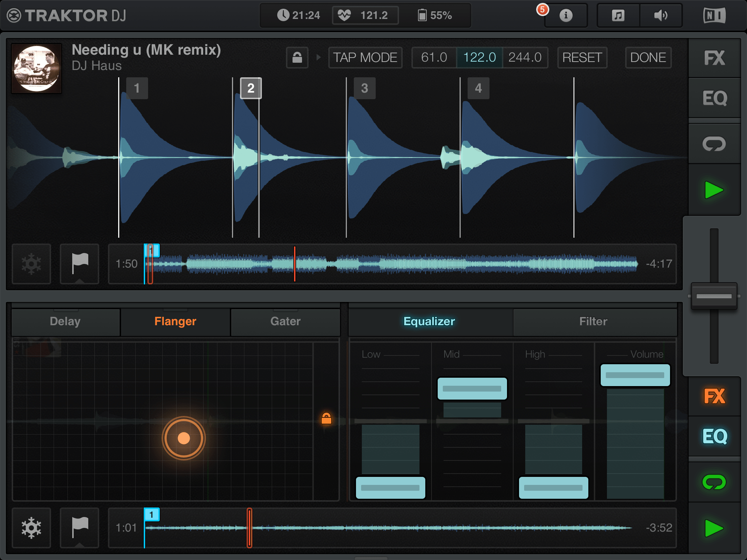Start playback of the upper deck
Viewport: 747px width, 560px height.
click(x=714, y=189)
